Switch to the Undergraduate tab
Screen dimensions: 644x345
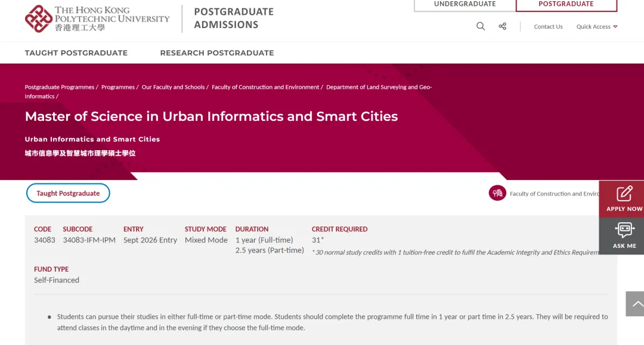465,4
